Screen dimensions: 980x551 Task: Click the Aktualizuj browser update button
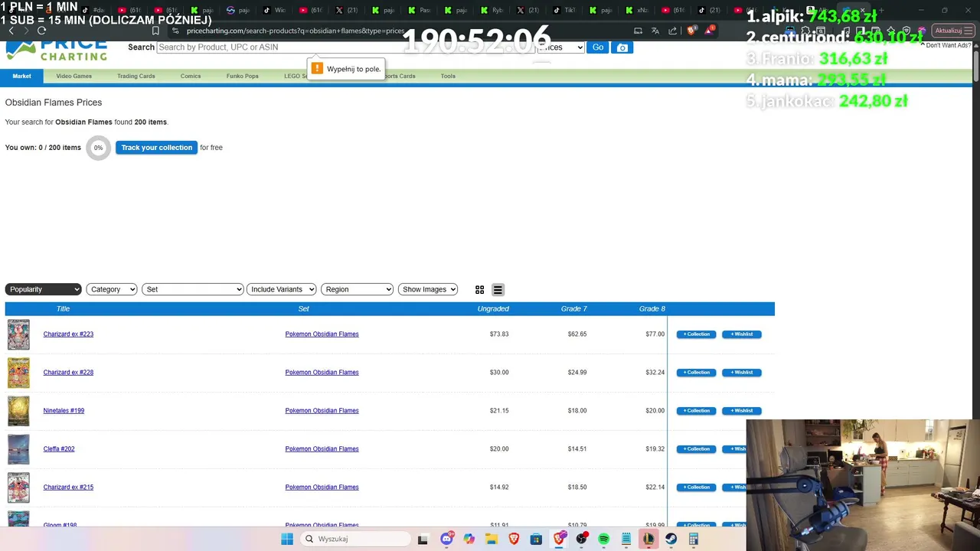click(952, 31)
